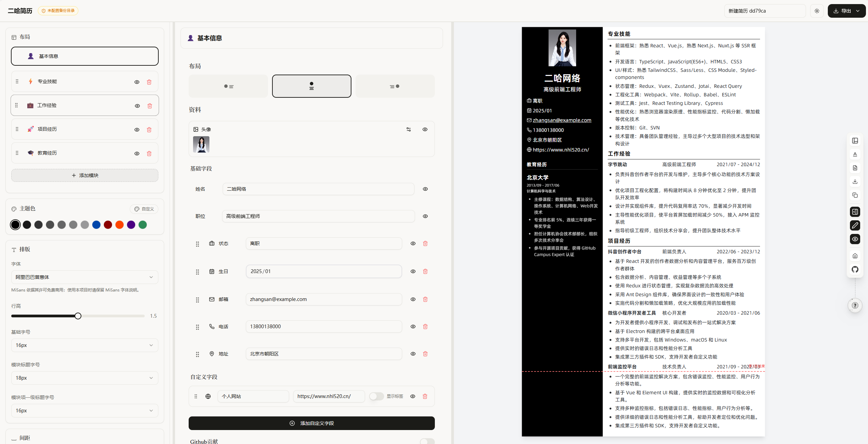
Task: Toggle preview eye icon in right toolbar
Action: click(855, 239)
